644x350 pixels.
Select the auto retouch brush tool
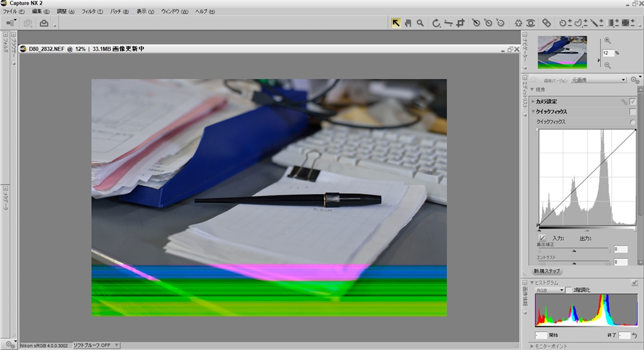547,23
